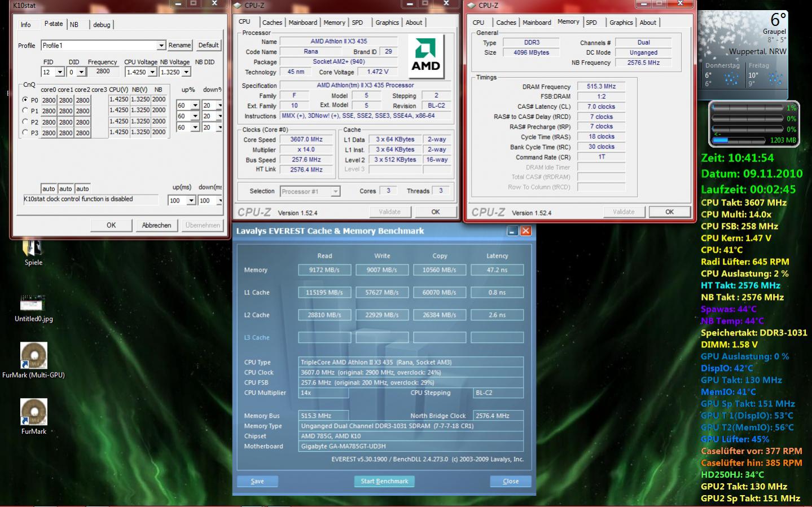The height and width of the screenshot is (507, 812).
Task: Click L1 Cache Read value 115195 MB/s
Action: point(324,293)
